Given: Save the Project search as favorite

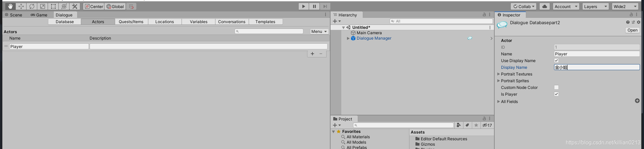Looking at the screenshot, I should point(476,125).
